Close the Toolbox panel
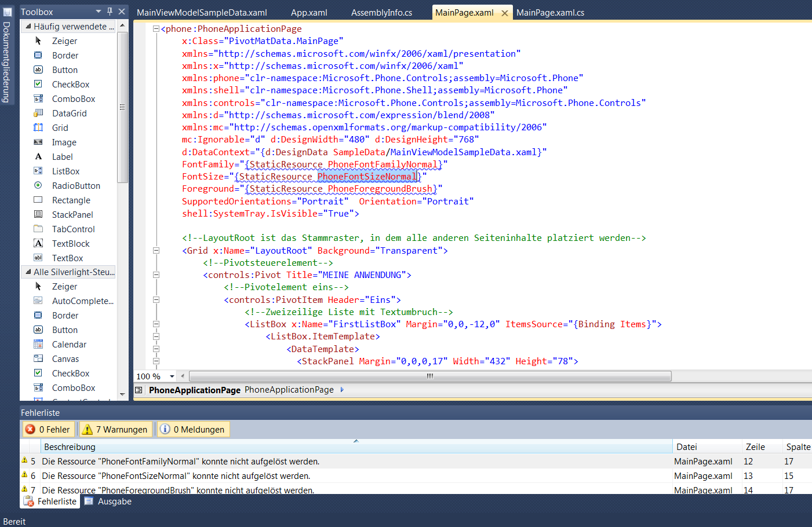This screenshot has height=527, width=812. [x=122, y=12]
